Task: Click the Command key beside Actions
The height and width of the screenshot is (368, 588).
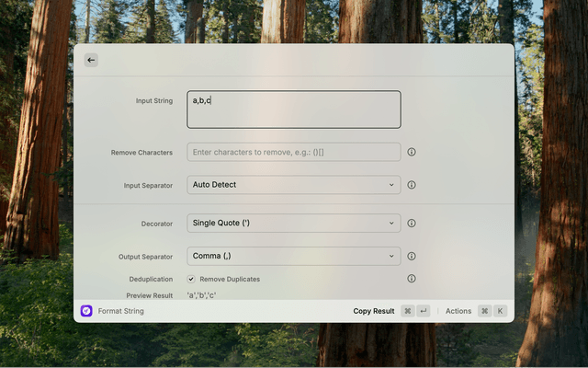Action: pos(484,311)
